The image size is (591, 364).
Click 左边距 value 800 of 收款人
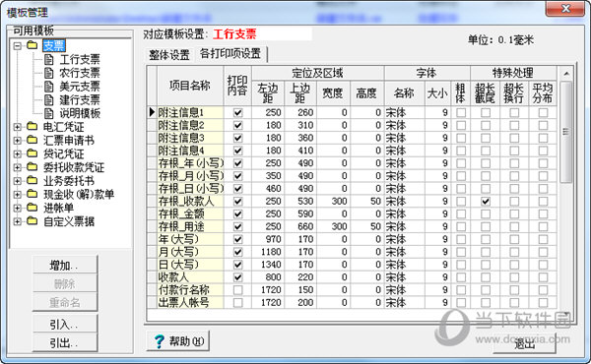268,277
